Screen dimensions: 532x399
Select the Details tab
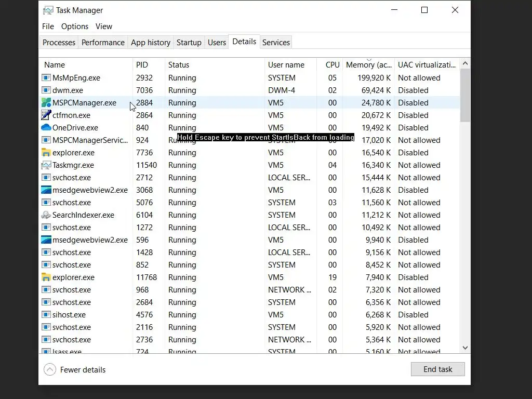pyautogui.click(x=244, y=42)
